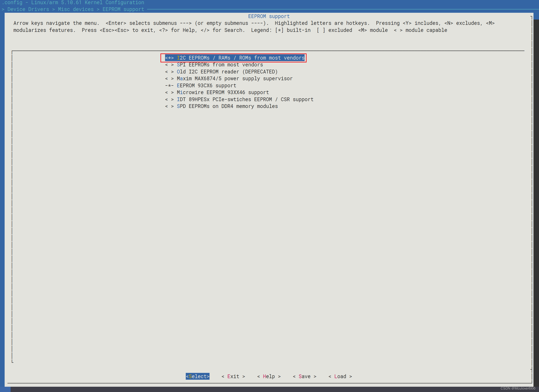The image size is (539, 392).
Task: Save the kernel configuration
Action: 305,376
